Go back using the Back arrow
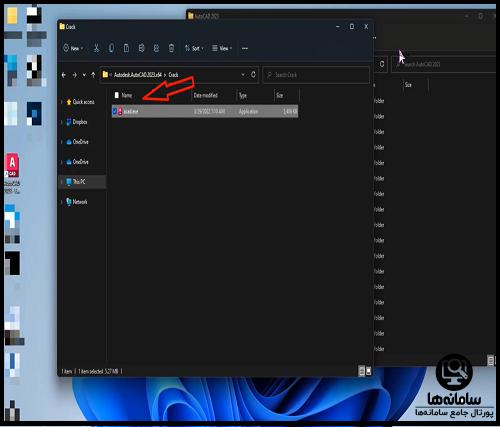 (x=64, y=75)
